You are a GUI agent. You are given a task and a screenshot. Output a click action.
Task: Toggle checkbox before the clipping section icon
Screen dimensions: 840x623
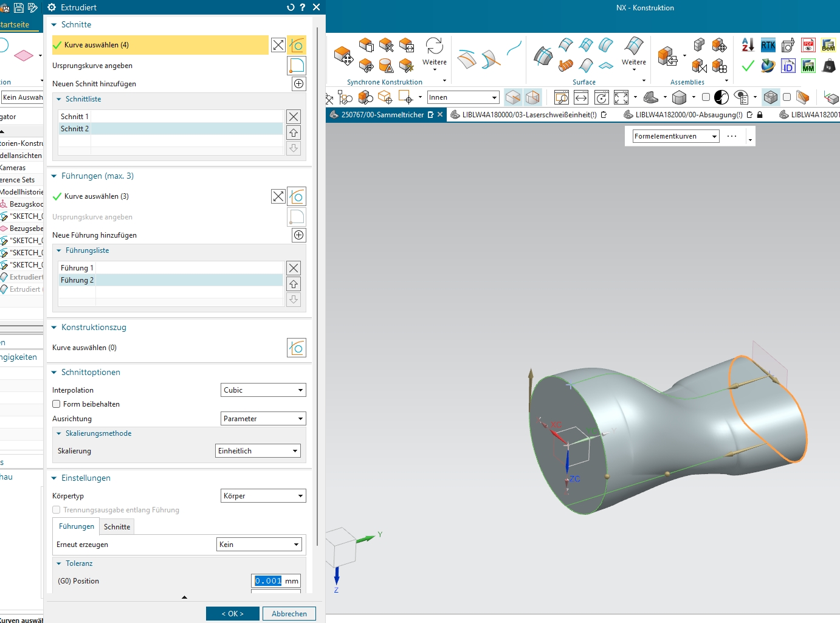click(x=787, y=97)
